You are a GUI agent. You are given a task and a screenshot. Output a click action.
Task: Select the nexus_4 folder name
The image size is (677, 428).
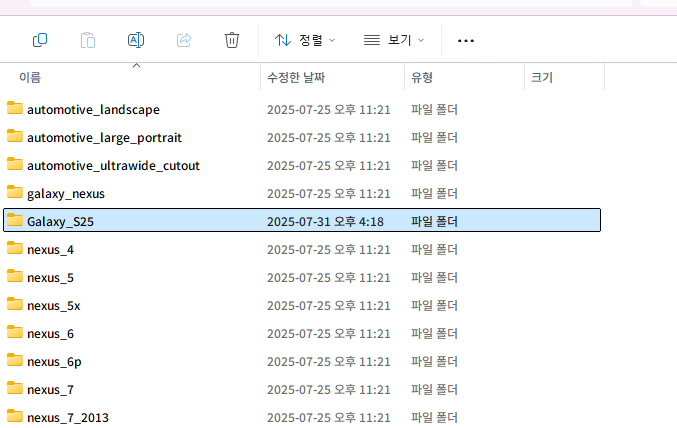[50, 250]
